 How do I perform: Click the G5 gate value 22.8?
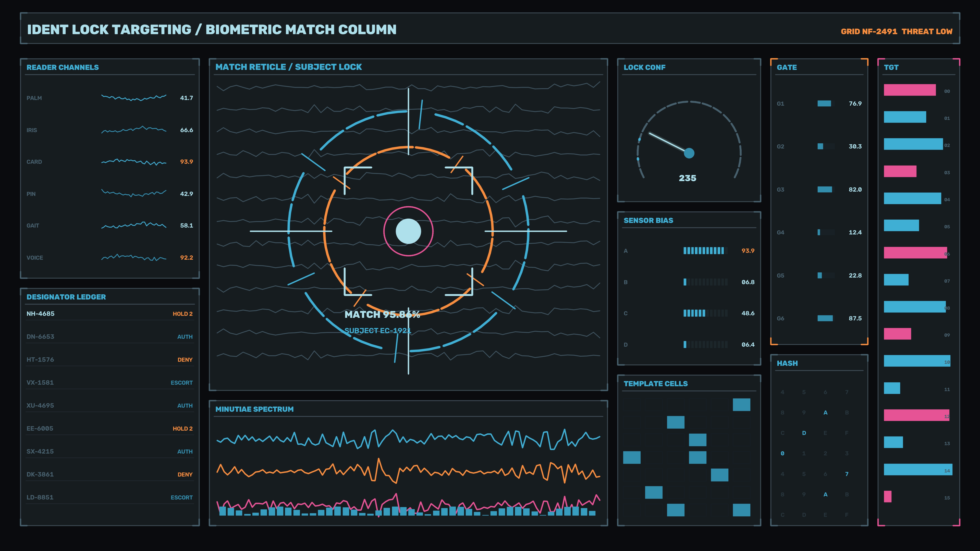[x=855, y=275]
